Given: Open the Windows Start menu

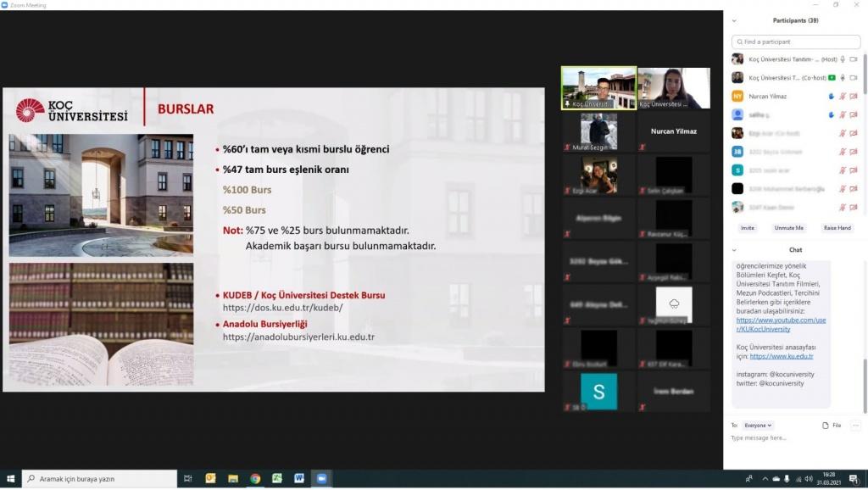Looking at the screenshot, I should pyautogui.click(x=10, y=478).
